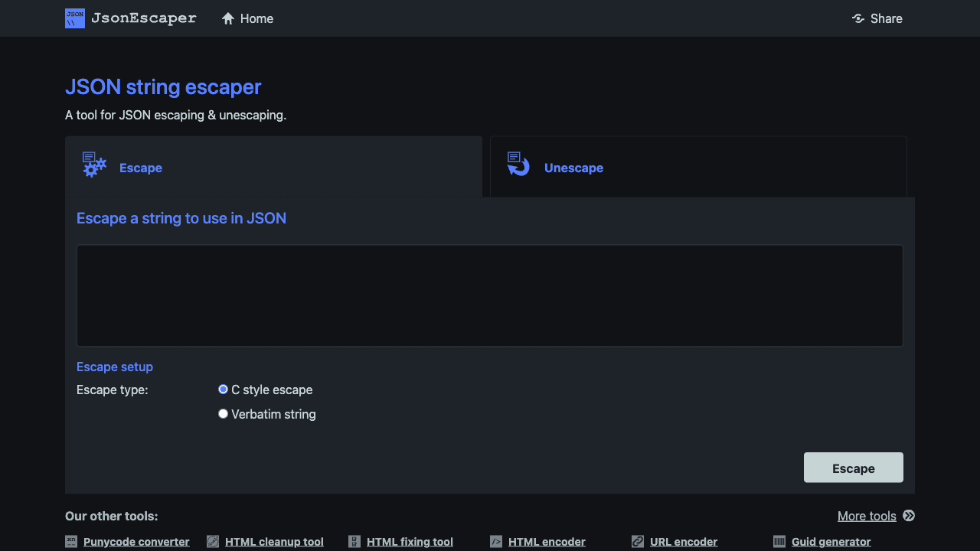Click the HTML fixing tool icon

(x=354, y=541)
